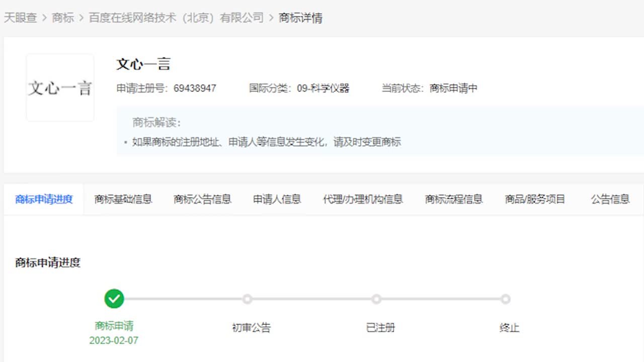This screenshot has width=644, height=362.
Task: Click the 初审公告 progress circle marker
Action: click(247, 299)
